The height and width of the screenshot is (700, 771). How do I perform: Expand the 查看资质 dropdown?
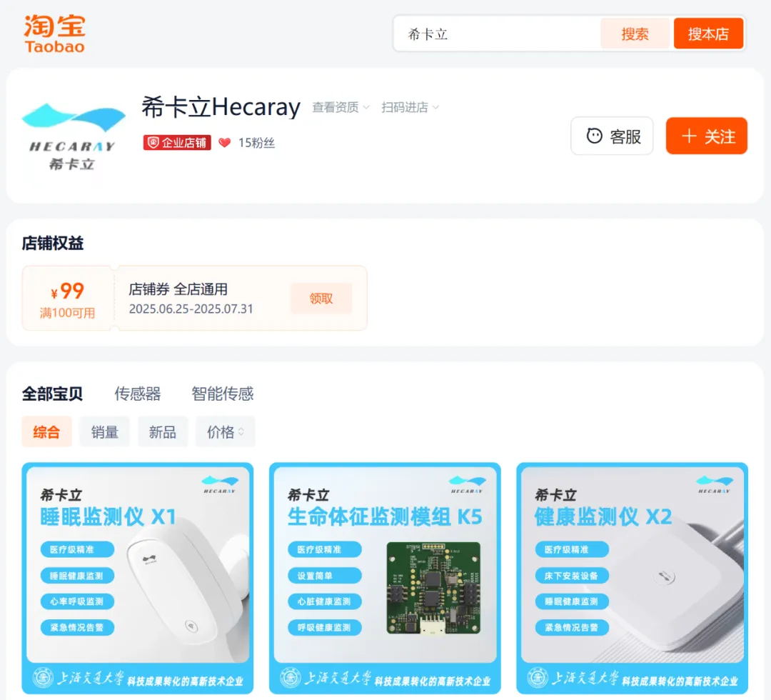click(341, 107)
